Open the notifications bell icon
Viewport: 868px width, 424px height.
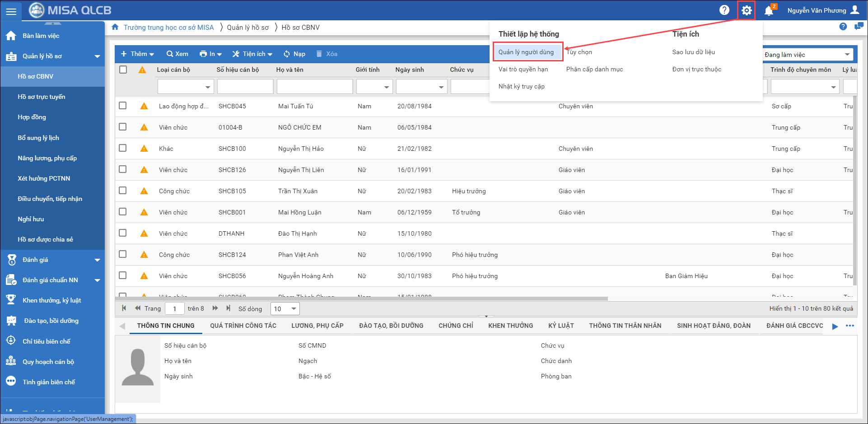click(769, 10)
